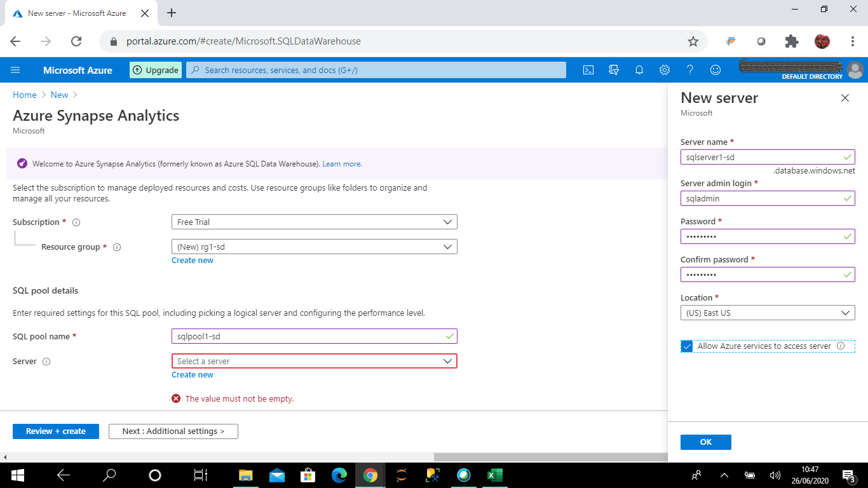This screenshot has width=868, height=488.
Task: Open the Mail app on the taskbar
Action: (x=277, y=475)
